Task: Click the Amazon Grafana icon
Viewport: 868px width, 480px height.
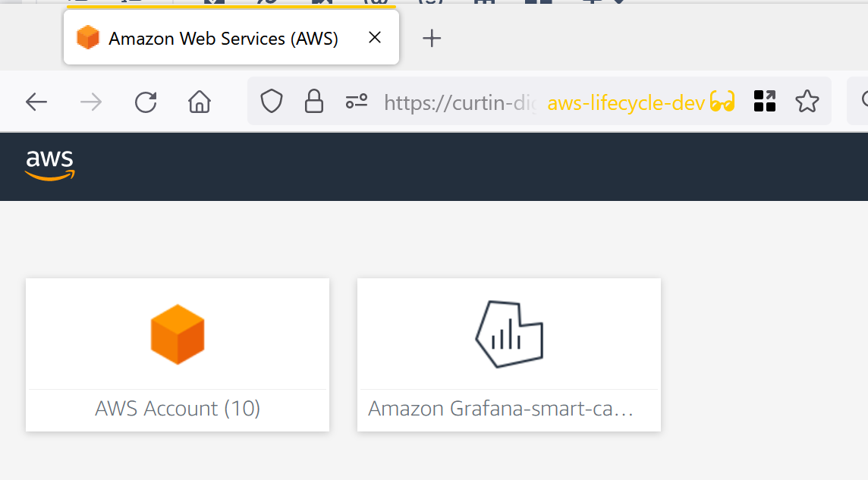Action: click(508, 334)
